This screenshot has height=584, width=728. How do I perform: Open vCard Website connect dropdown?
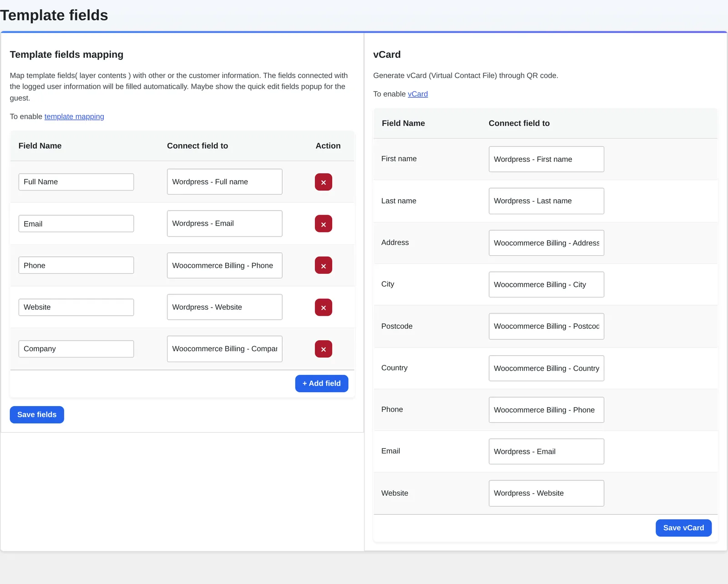tap(546, 493)
